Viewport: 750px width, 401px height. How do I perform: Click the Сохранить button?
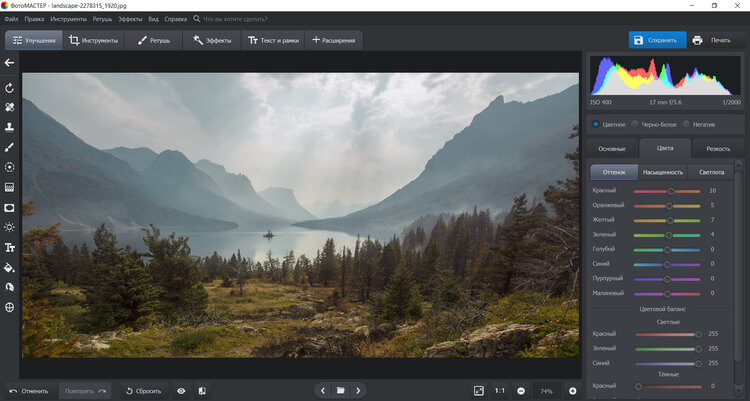[x=657, y=40]
